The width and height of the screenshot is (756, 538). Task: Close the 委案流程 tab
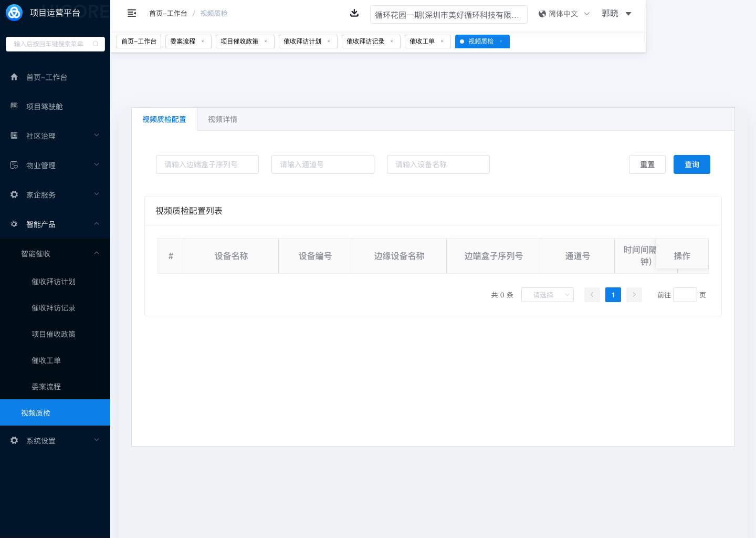pos(203,42)
